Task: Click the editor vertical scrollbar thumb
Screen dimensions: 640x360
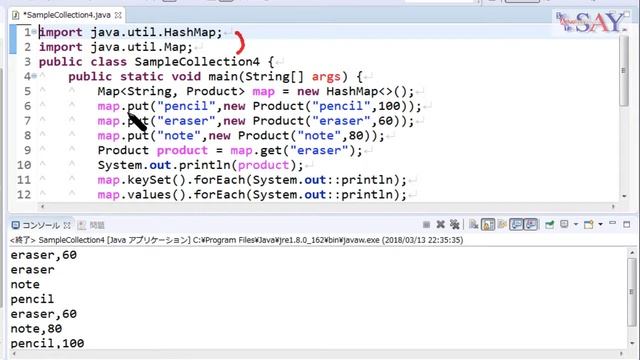Action: [x=624, y=70]
